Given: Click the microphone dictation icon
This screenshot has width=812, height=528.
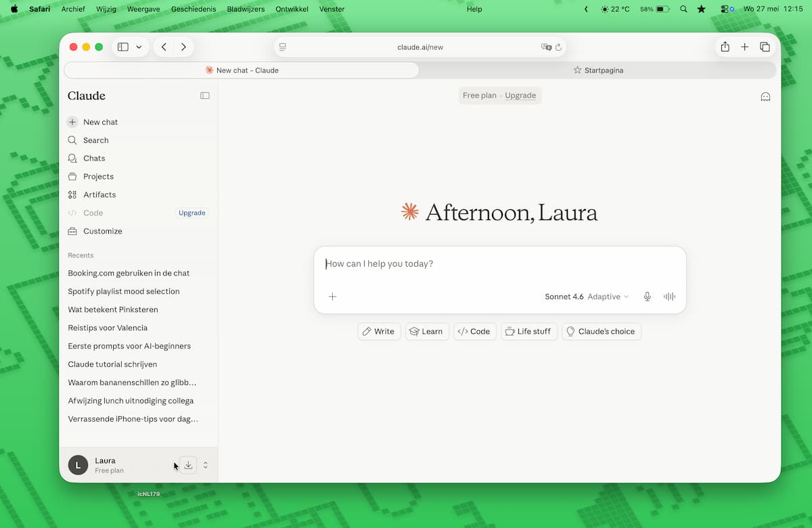Looking at the screenshot, I should click(648, 296).
